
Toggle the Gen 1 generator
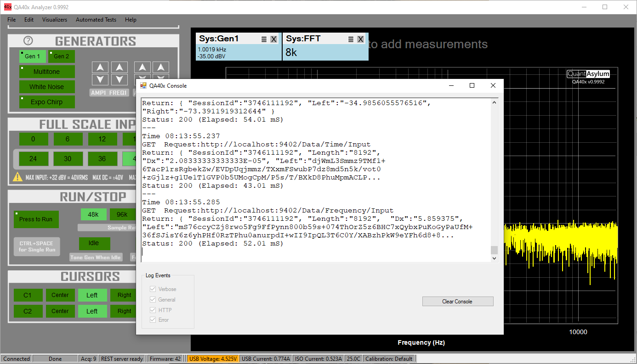pos(33,56)
